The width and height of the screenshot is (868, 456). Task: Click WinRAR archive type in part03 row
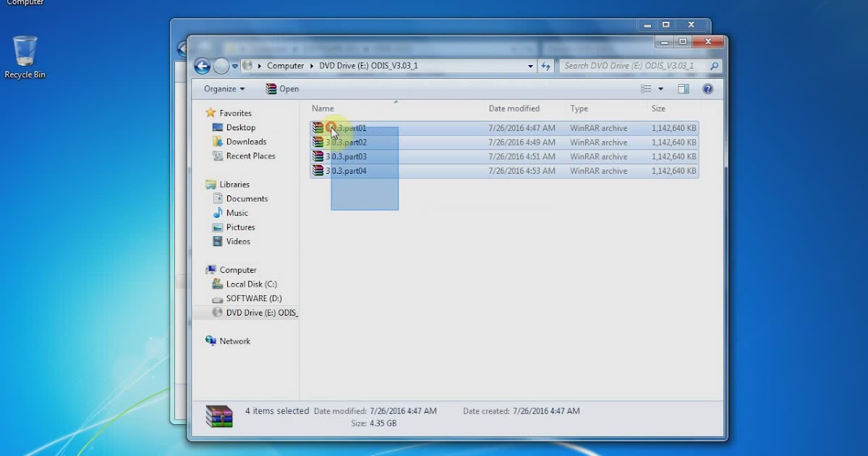pyautogui.click(x=599, y=157)
